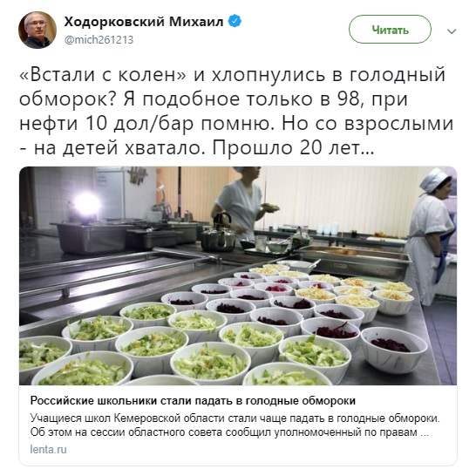476x476 pixels.
Task: Follow the account with the Читать button
Action: click(390, 30)
